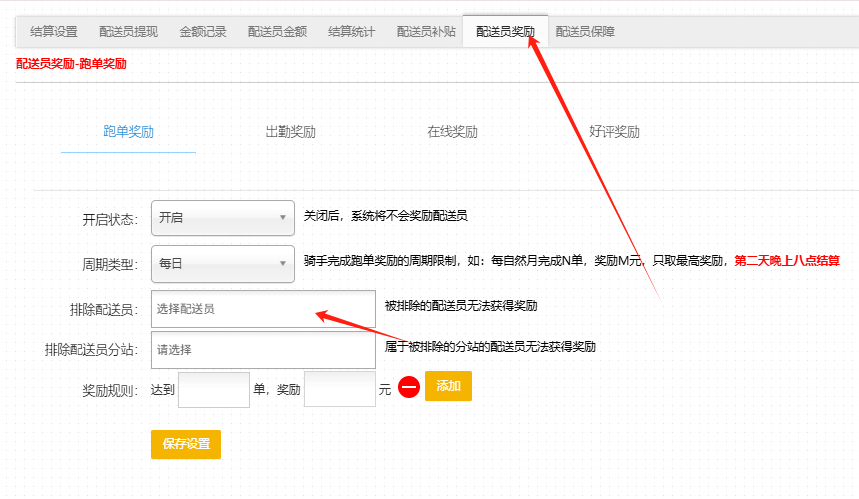The image size is (859, 499).
Task: Focus the 选择配送员 exclusion field
Action: pos(263,309)
